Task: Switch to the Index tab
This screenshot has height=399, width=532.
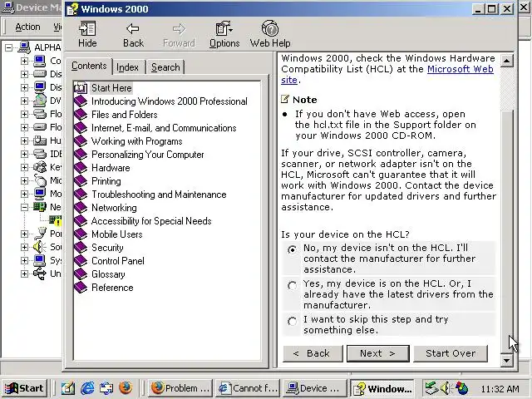Action: pyautogui.click(x=127, y=67)
